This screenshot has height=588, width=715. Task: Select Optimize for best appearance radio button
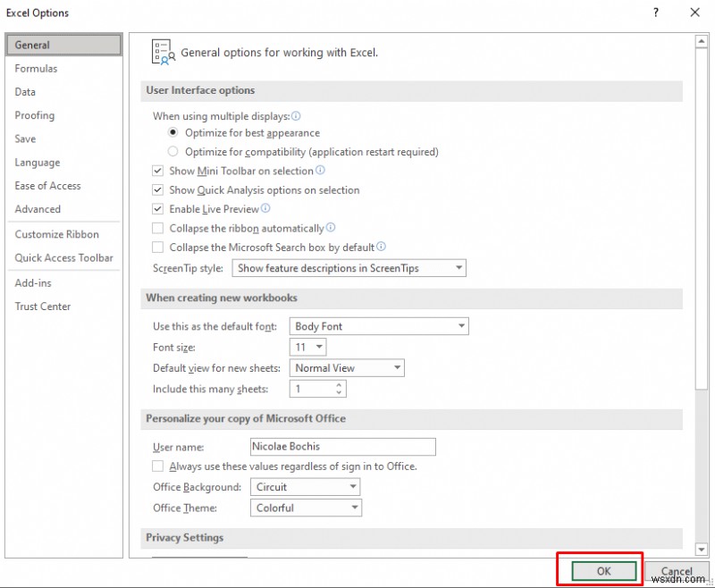(172, 132)
